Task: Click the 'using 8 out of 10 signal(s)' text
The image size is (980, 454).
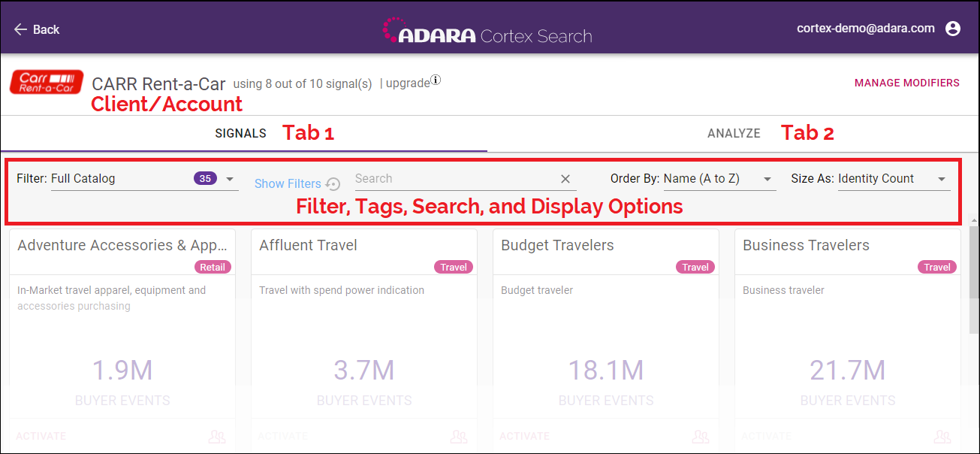Action: pos(303,83)
